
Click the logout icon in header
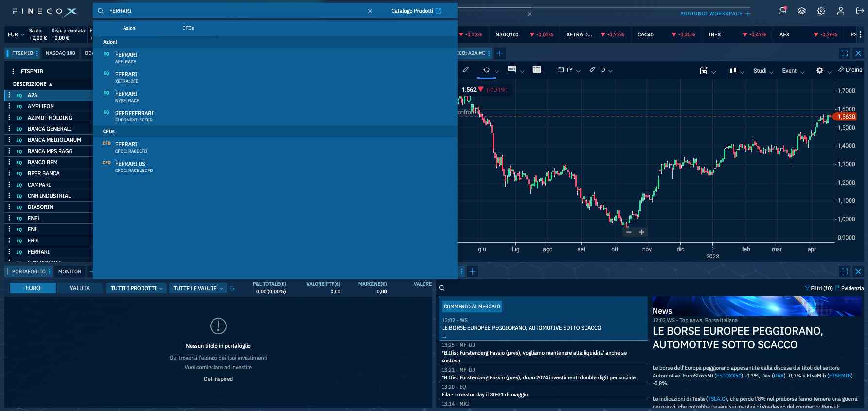coord(860,11)
